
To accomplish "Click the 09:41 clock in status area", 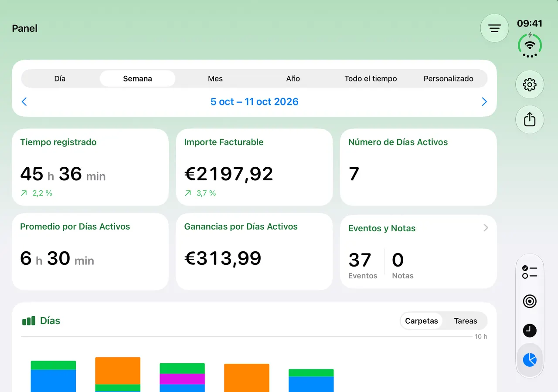I will coord(530,23).
